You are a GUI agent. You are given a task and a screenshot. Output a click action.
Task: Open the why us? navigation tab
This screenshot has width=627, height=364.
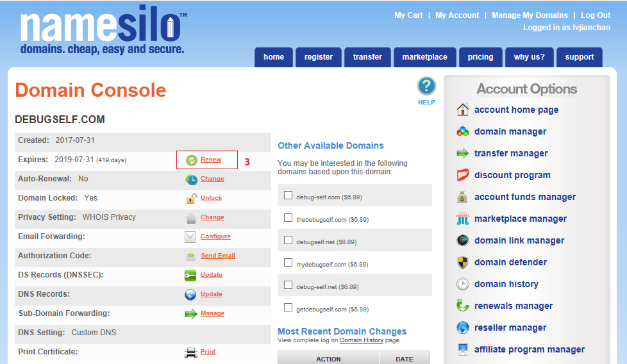pos(529,57)
